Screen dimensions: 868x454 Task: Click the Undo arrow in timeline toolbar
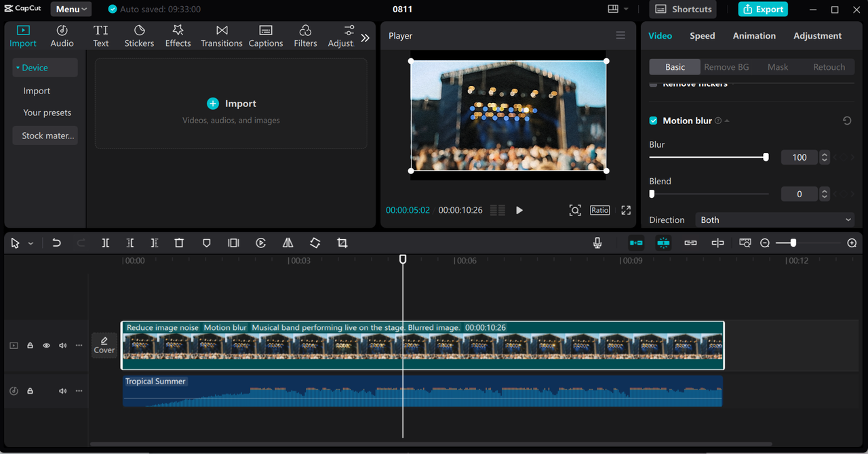point(57,243)
